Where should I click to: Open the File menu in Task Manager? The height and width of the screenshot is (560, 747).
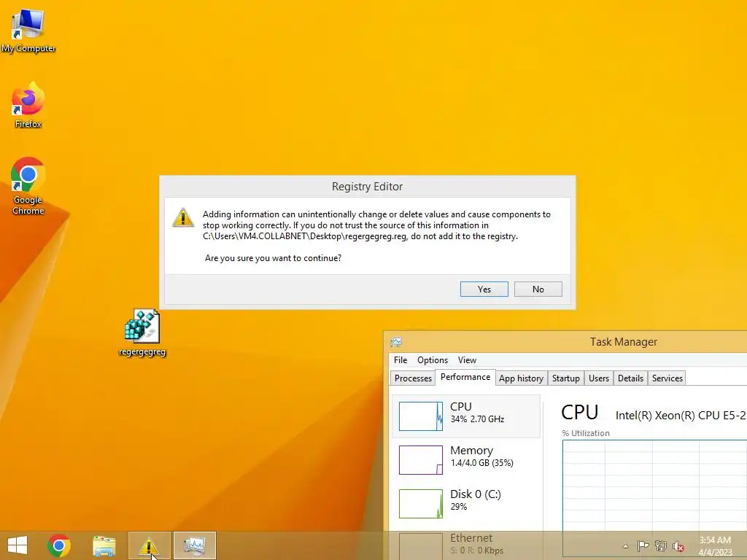[400, 360]
